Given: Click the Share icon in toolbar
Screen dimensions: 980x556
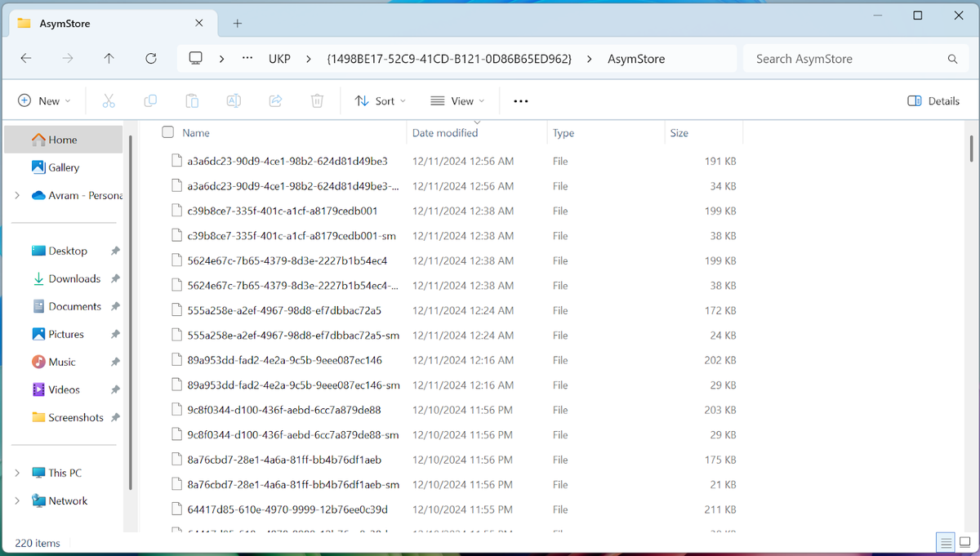Looking at the screenshot, I should (275, 101).
